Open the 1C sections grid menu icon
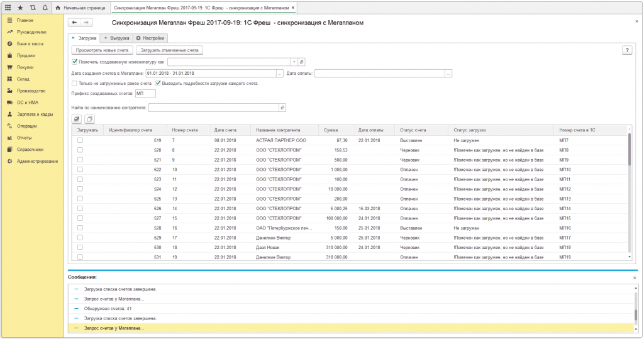Viewport: 644px width, 339px height. [x=8, y=7]
